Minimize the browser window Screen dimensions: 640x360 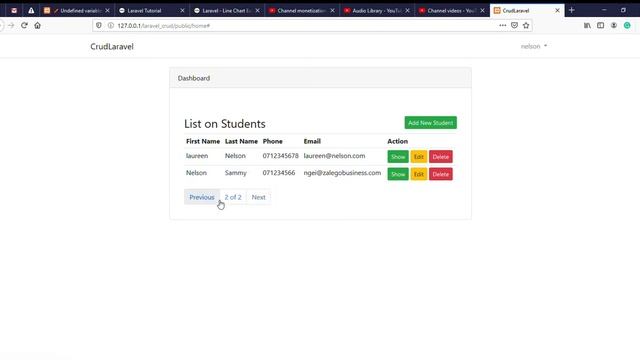click(x=604, y=10)
